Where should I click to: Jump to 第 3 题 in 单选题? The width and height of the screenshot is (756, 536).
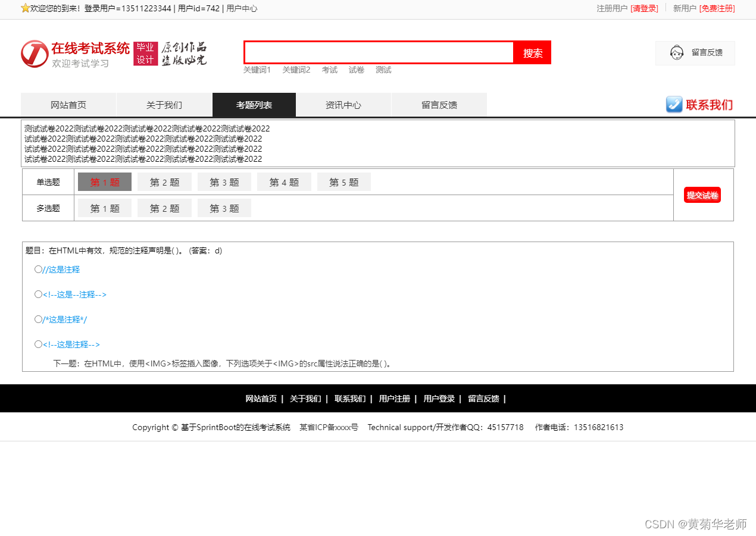click(224, 181)
